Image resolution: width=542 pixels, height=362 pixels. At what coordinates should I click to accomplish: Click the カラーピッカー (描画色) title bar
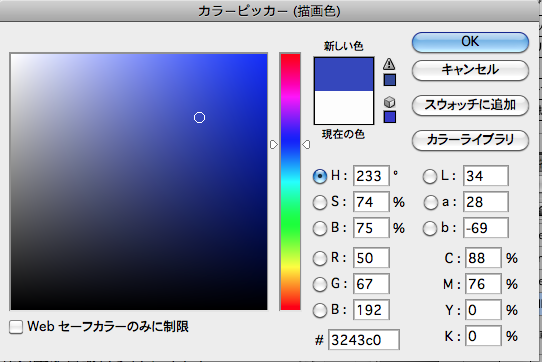tap(269, 11)
